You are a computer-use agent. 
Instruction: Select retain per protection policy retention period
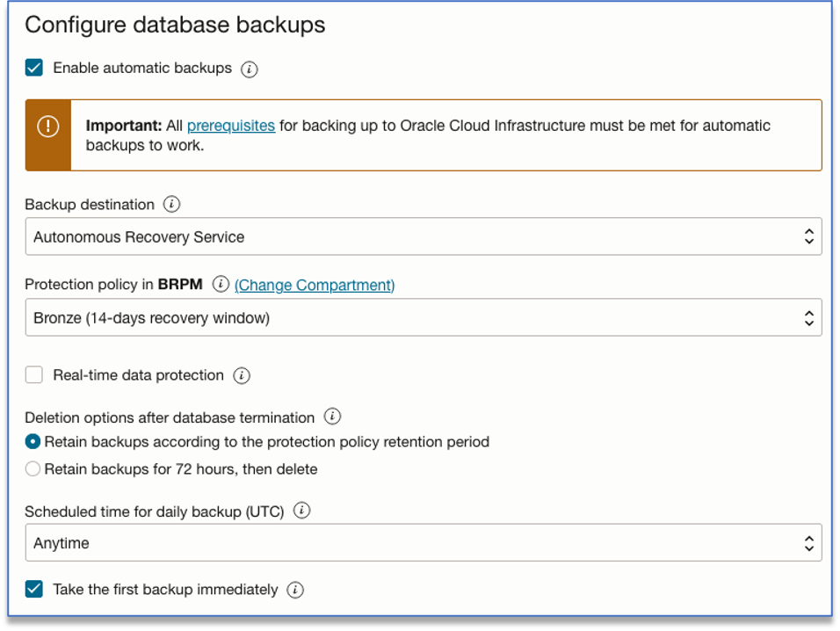33,442
